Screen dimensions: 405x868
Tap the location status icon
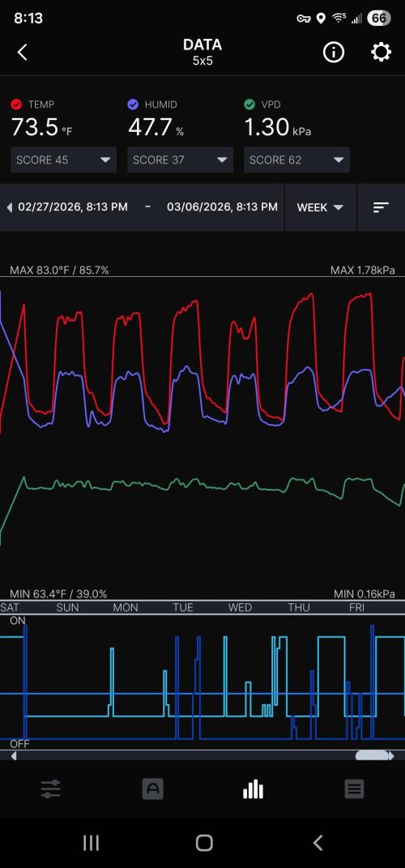point(320,19)
